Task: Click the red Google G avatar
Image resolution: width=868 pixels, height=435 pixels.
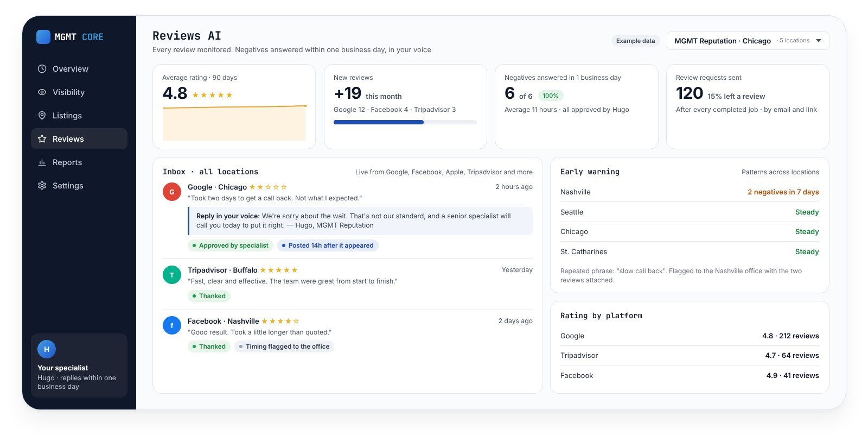Action: (172, 192)
